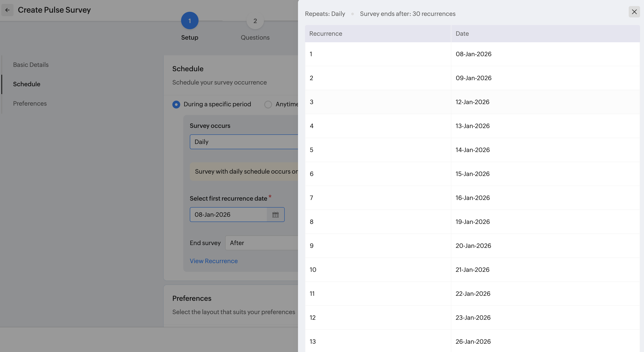Image resolution: width=644 pixels, height=352 pixels.
Task: Select During a specific period radio
Action: pyautogui.click(x=176, y=104)
